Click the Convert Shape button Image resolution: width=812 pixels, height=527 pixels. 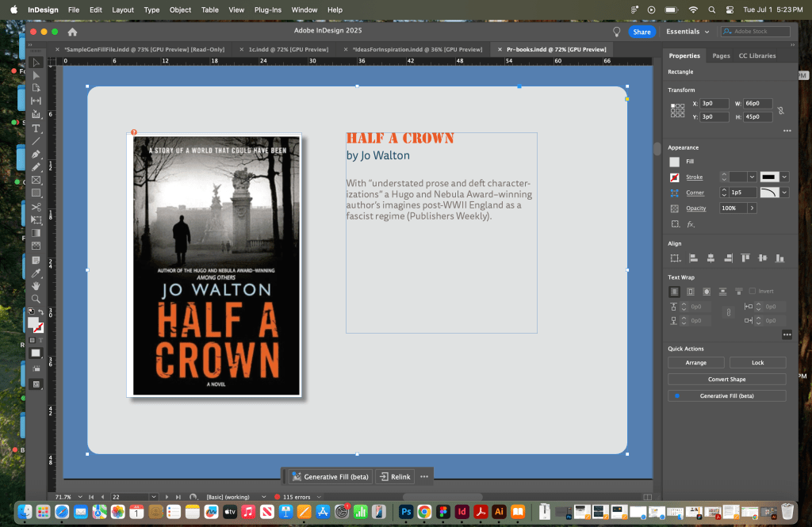[726, 379]
